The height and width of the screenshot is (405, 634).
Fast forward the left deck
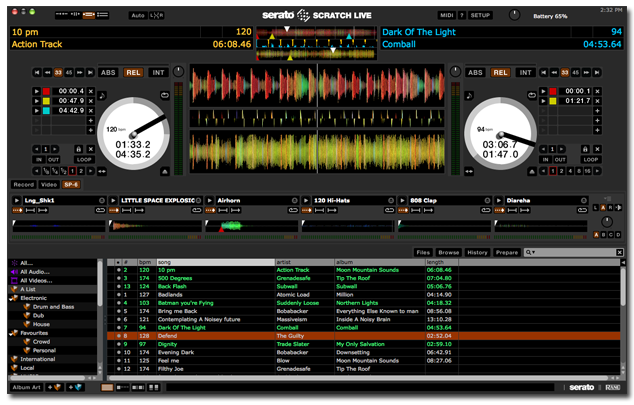click(80, 73)
